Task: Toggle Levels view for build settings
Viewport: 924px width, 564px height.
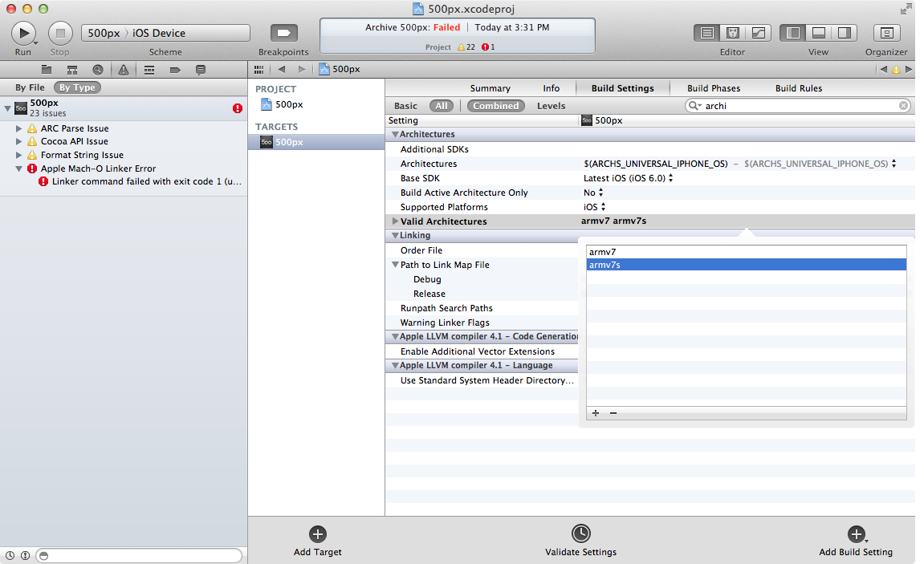Action: (551, 106)
